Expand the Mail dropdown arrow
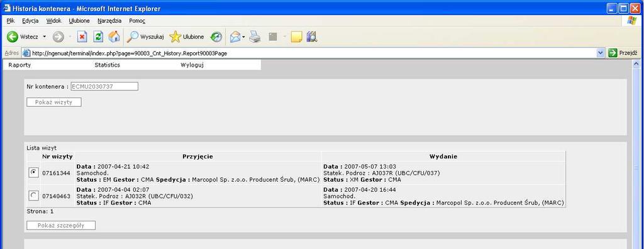644x249 pixels. coord(243,37)
